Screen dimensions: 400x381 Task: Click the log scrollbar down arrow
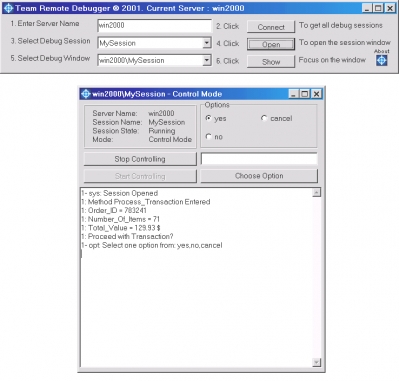tap(317, 362)
